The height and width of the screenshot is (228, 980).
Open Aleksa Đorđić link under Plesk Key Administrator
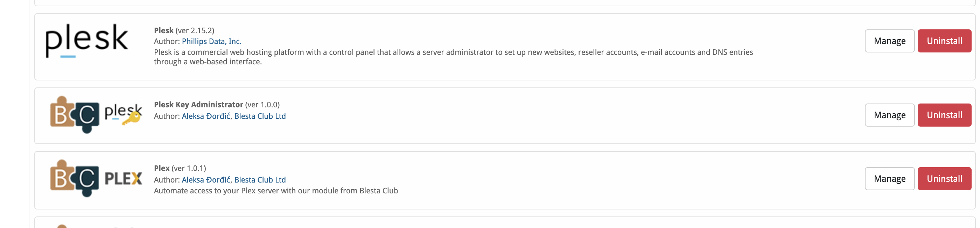click(x=206, y=116)
